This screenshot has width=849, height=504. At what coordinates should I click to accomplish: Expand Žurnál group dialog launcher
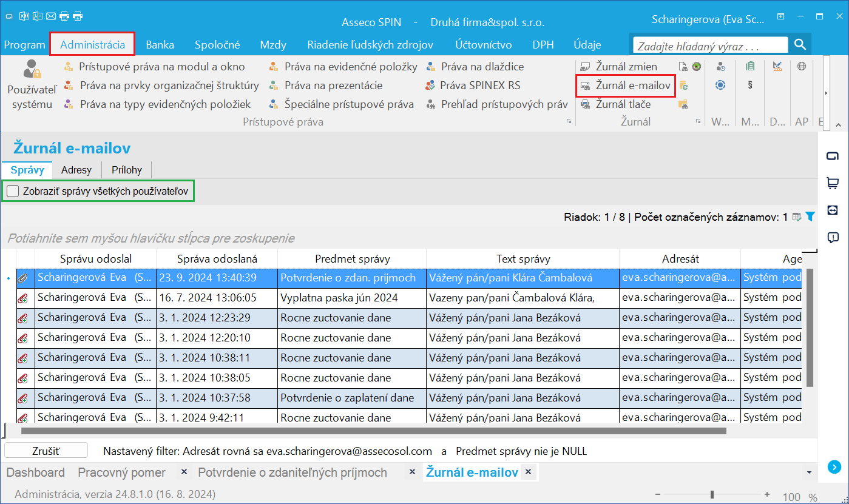(x=698, y=122)
